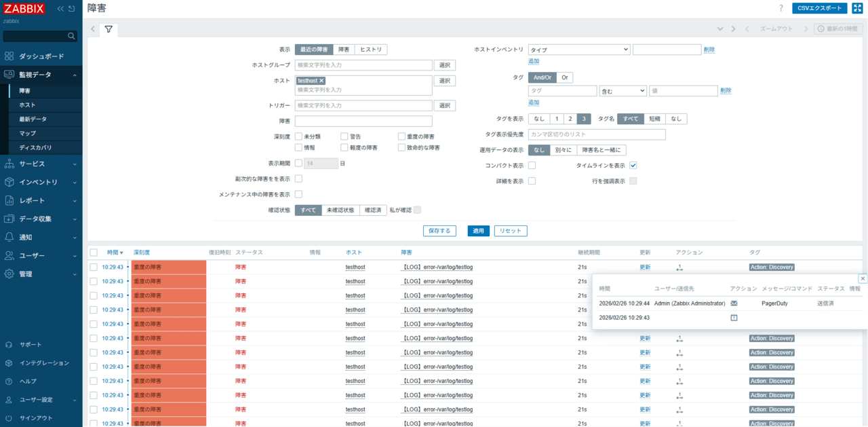The image size is (868, 427).
Task: Click the CSVエクスポート button
Action: click(819, 8)
